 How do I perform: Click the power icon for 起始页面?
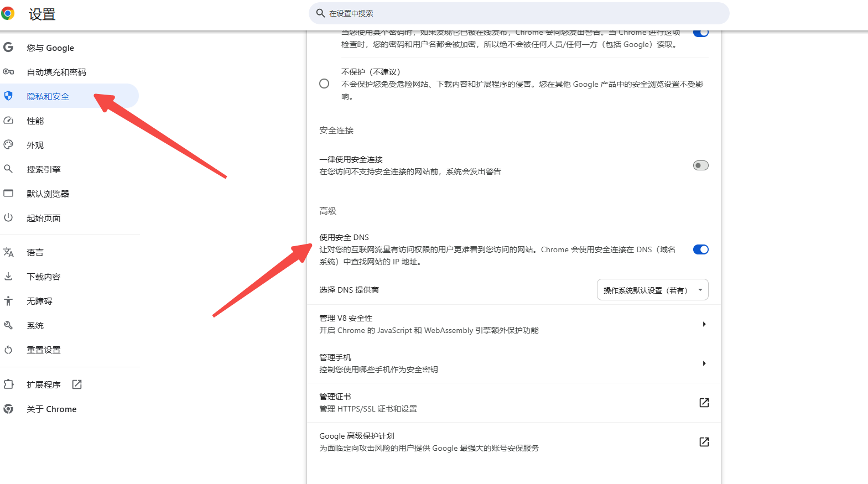(8, 217)
